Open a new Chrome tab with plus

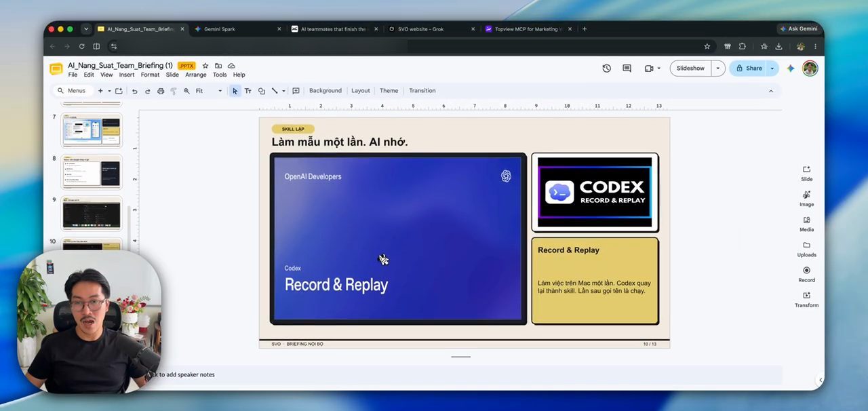585,29
